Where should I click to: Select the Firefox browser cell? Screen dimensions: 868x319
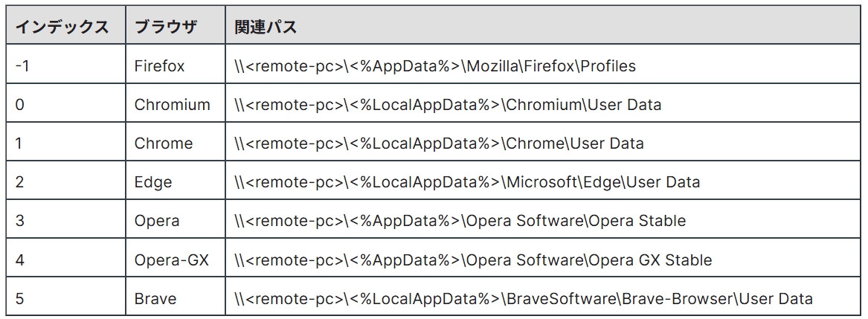pos(159,66)
